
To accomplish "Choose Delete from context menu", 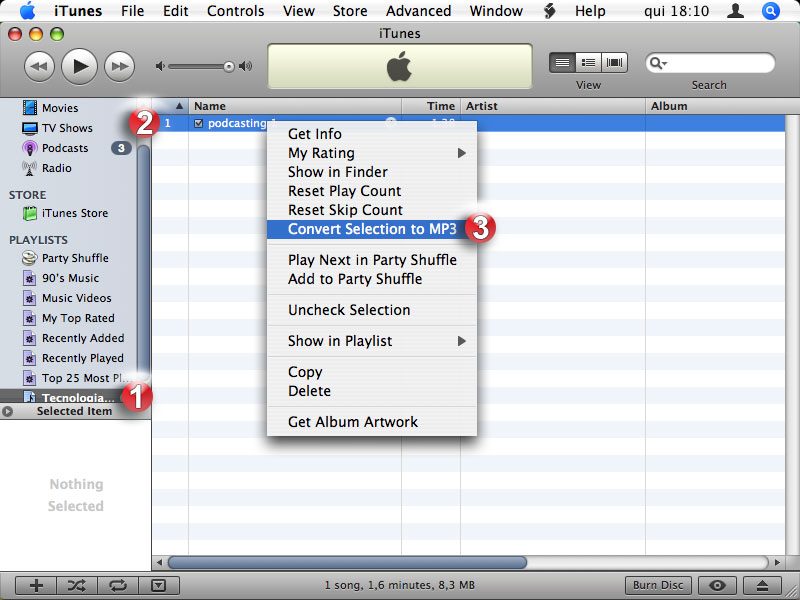I will (372, 391).
